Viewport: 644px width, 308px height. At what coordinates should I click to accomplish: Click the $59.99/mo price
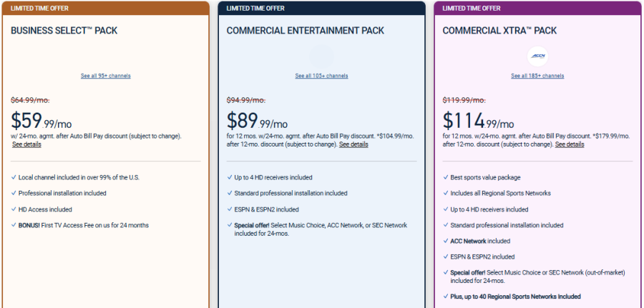click(42, 120)
